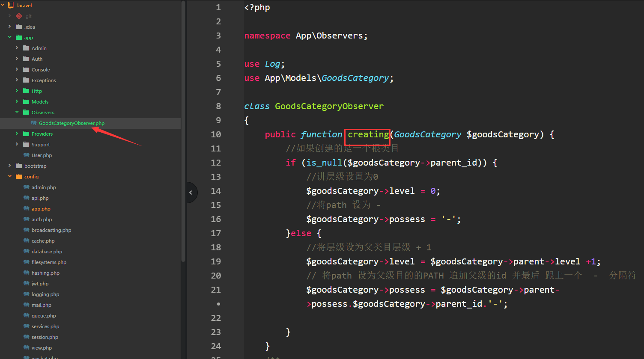
Task: Expand the Admin folder chevron
Action: point(17,48)
